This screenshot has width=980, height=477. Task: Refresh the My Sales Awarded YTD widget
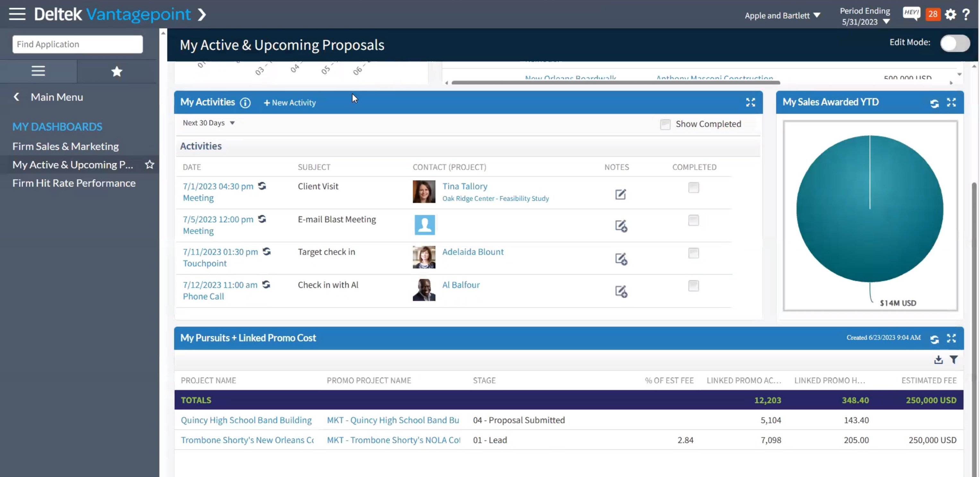point(935,102)
